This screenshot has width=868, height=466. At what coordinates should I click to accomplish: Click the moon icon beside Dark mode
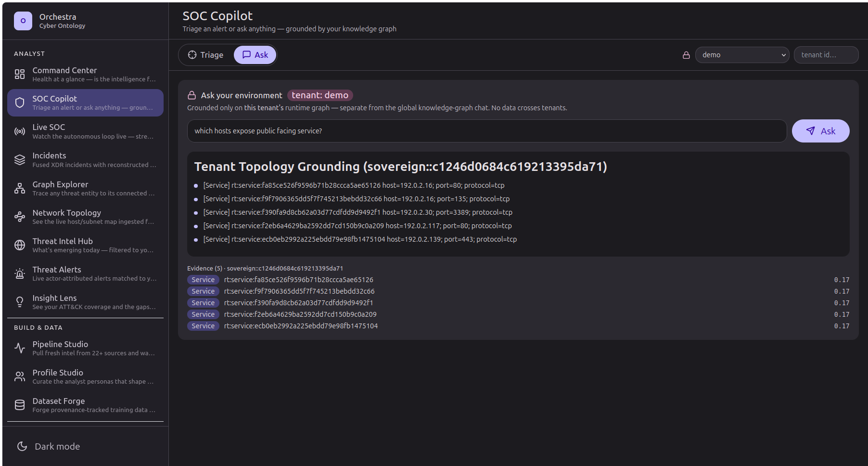(x=22, y=446)
